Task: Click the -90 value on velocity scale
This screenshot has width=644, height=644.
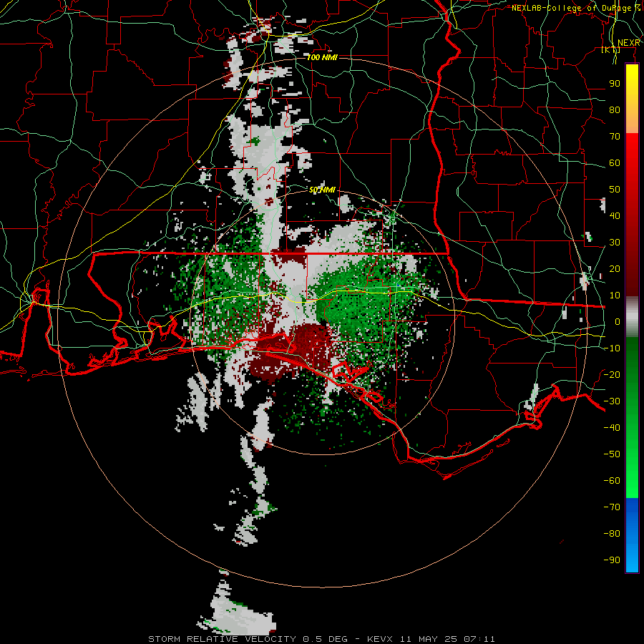Action: (612, 560)
